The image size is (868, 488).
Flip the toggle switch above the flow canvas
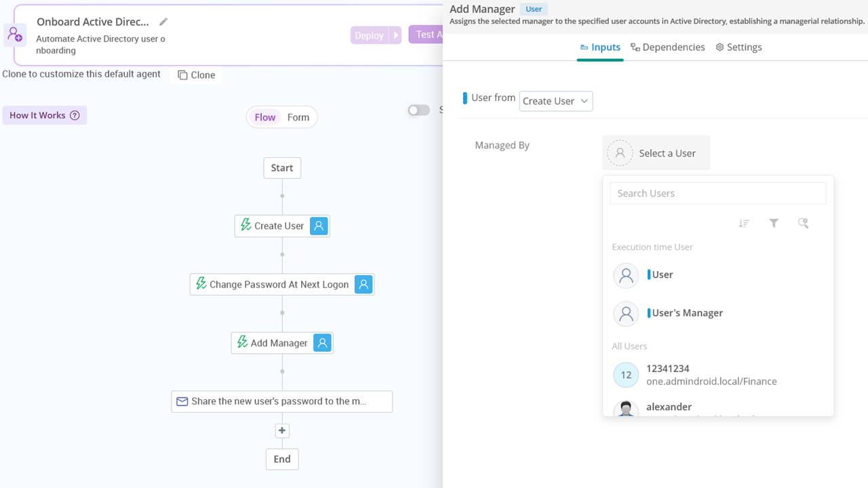tap(418, 110)
